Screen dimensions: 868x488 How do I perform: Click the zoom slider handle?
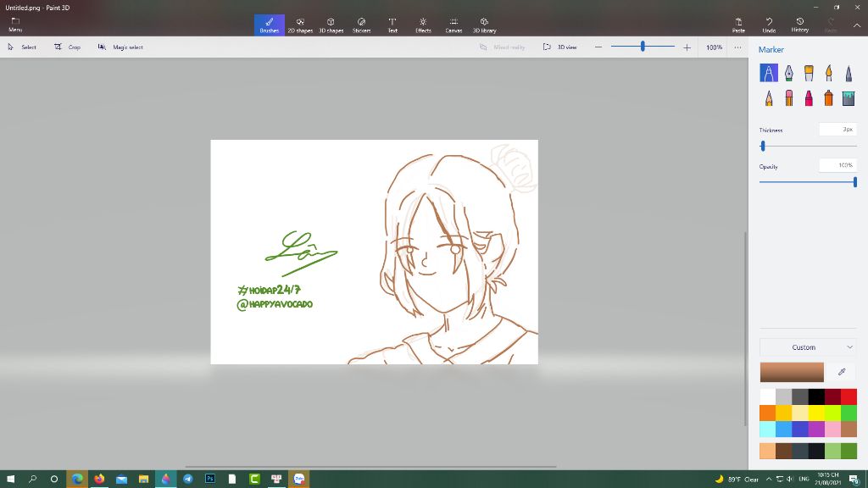coord(643,47)
